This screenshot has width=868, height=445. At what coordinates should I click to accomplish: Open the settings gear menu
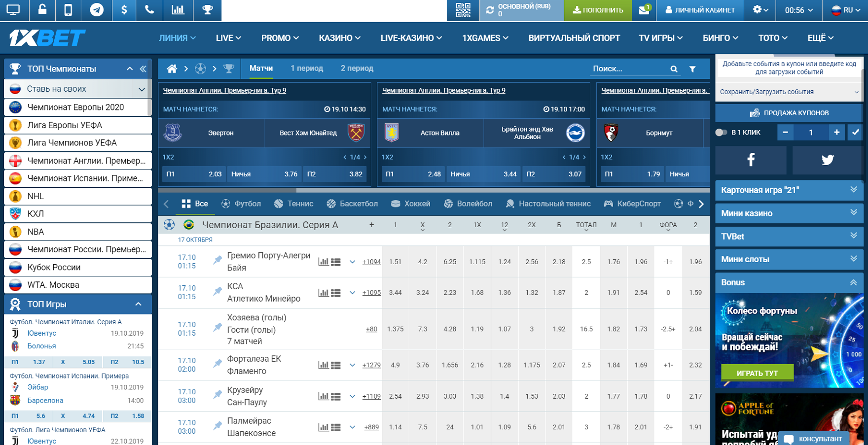tap(760, 10)
